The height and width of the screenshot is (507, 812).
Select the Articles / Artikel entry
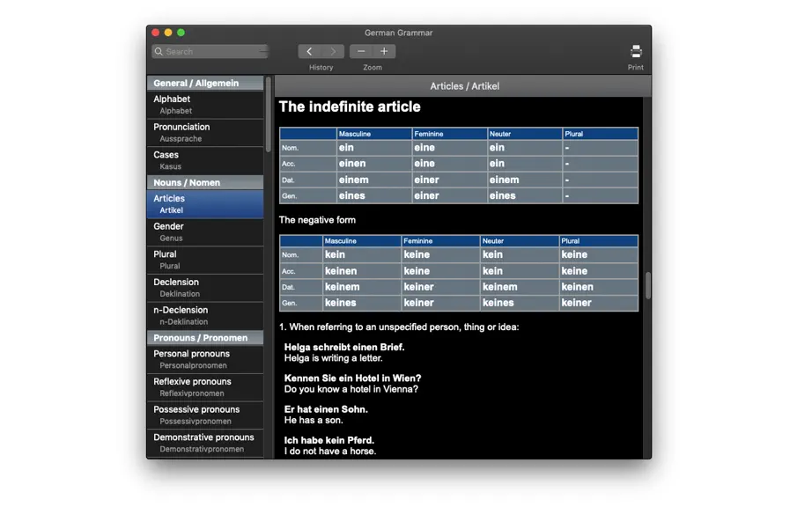point(205,204)
